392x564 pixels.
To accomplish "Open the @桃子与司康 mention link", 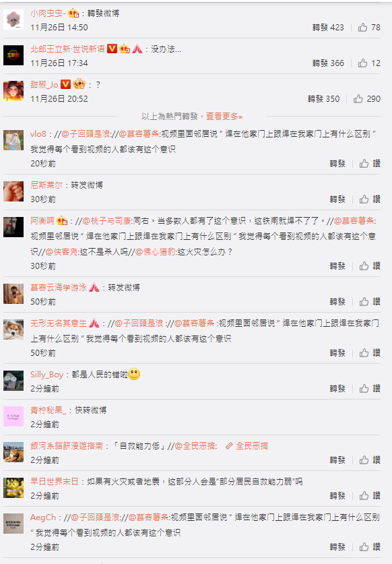I will pos(107,221).
